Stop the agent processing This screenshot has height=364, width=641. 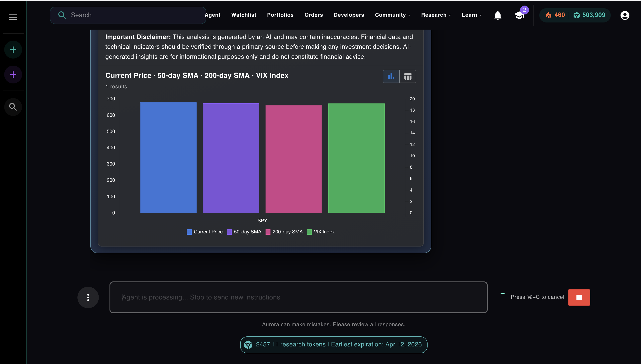[x=579, y=297]
